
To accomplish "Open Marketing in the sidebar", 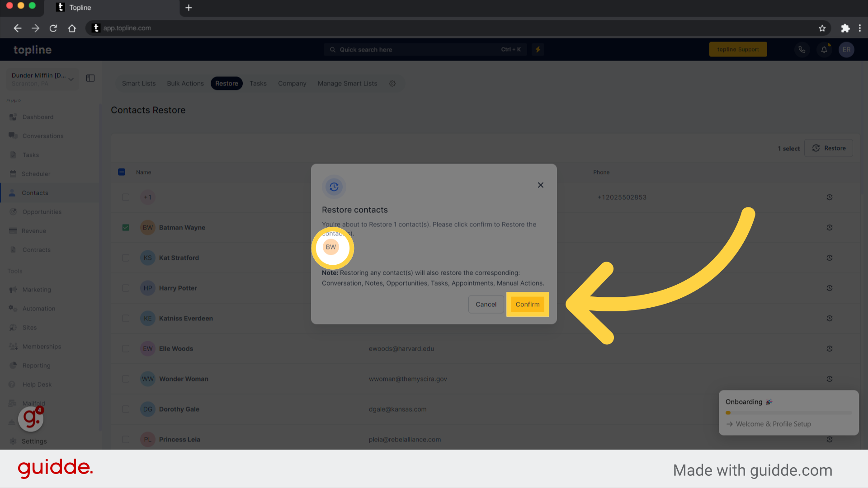I will pos(37,290).
